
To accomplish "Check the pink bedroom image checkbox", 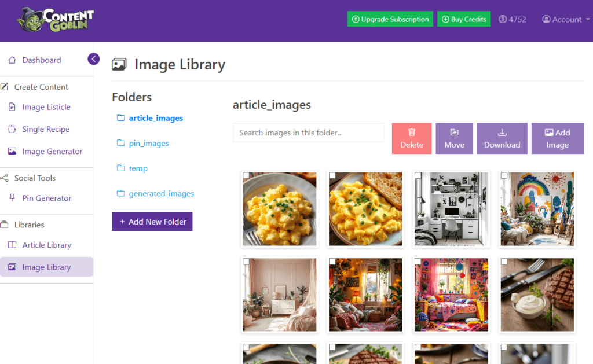I will tap(246, 261).
